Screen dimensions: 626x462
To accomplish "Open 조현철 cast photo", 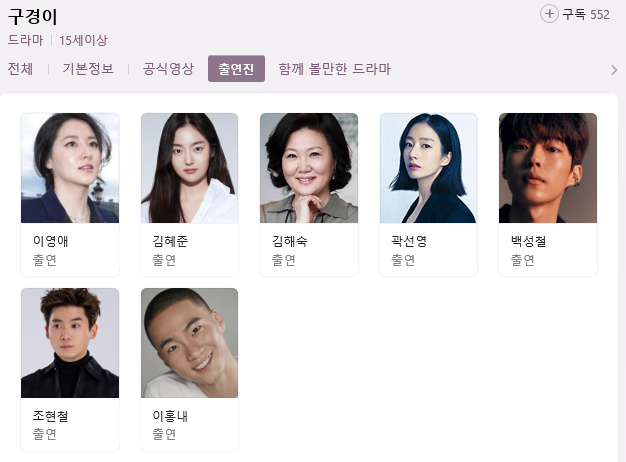I will pos(70,343).
